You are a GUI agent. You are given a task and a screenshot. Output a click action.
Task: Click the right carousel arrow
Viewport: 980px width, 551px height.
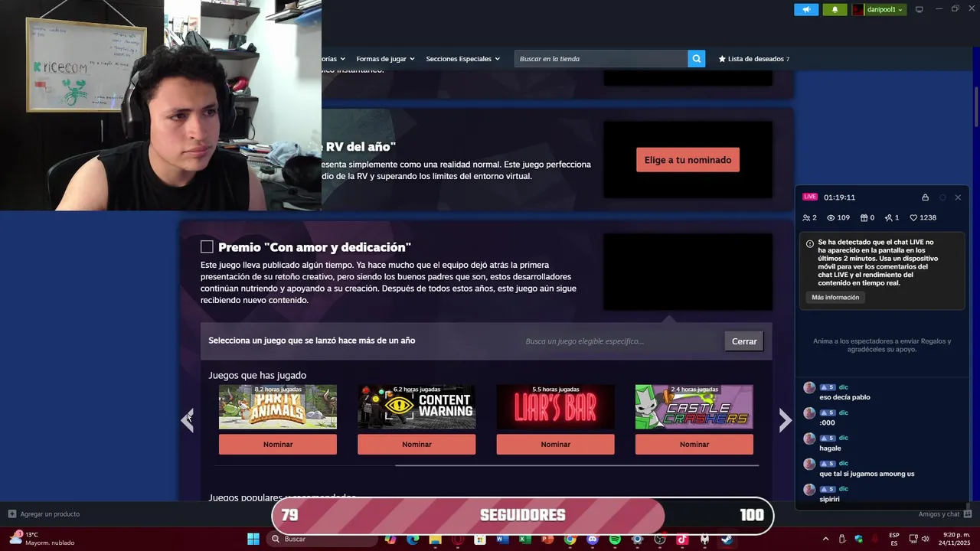tap(785, 419)
